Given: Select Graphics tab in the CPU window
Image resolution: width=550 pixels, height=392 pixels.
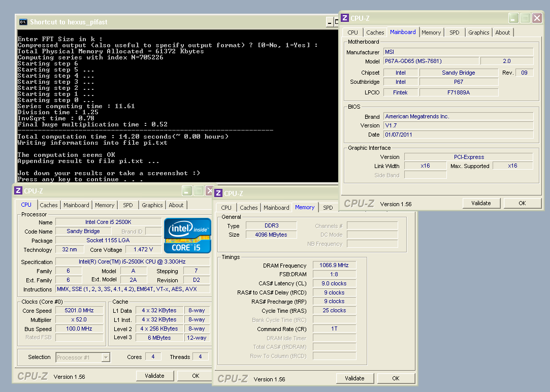Looking at the screenshot, I should pos(152,205).
